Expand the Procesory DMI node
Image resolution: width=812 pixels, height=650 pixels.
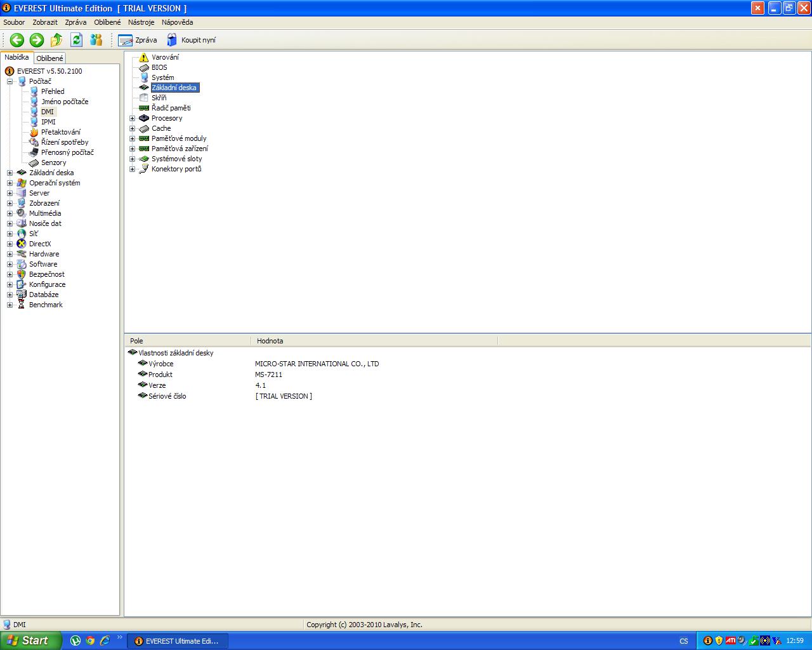point(132,118)
